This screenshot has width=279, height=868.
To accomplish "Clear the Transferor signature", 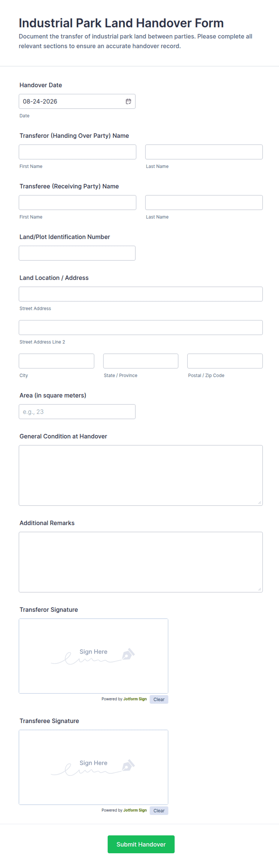I will pyautogui.click(x=159, y=699).
